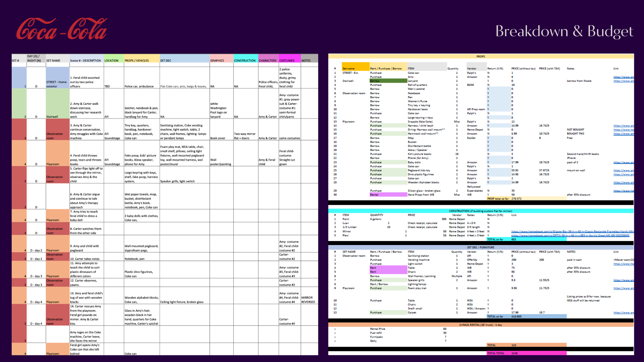Select the 'Silicon glass - broken glass' item
The width and height of the screenshot is (644, 362).
[425, 191]
